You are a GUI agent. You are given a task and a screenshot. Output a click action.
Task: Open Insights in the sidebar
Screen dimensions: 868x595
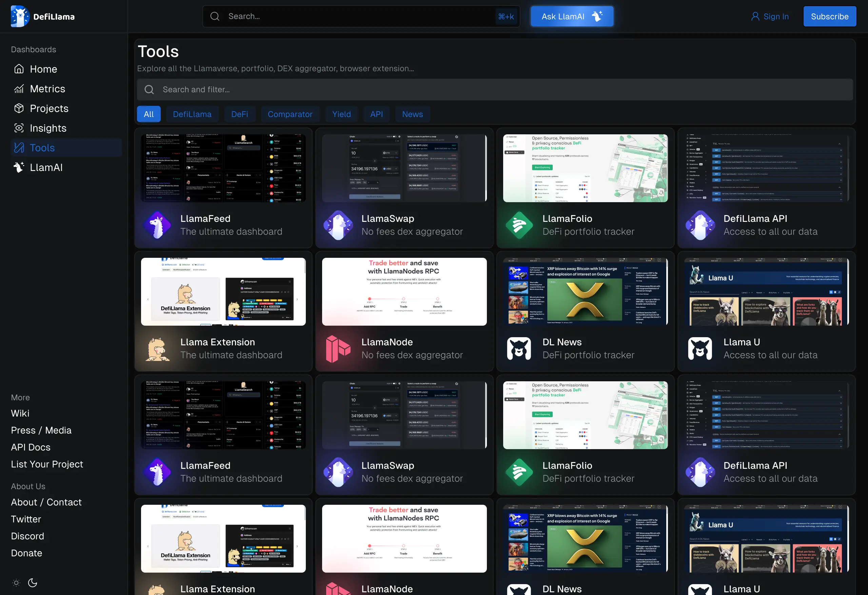coord(66,128)
